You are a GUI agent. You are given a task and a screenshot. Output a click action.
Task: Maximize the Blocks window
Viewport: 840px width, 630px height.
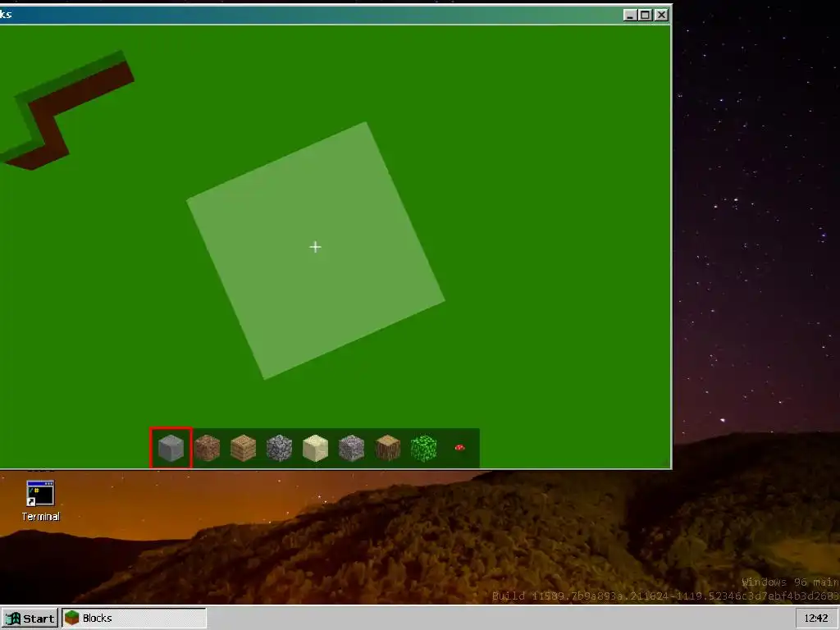[646, 15]
